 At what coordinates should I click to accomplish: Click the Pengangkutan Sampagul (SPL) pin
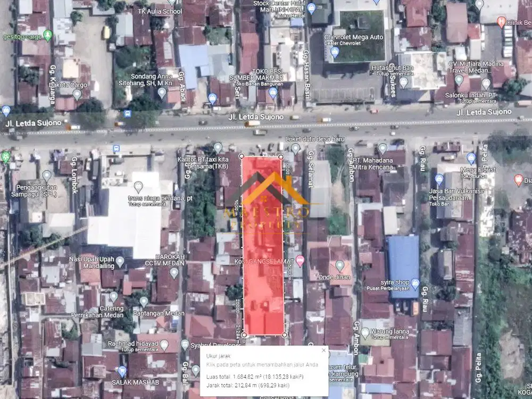point(47,176)
